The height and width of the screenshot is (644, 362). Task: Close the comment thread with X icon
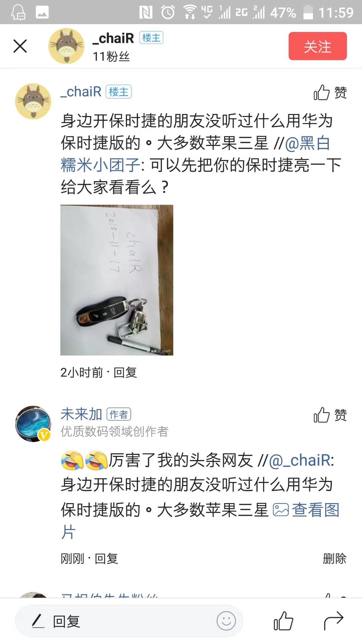(20, 46)
